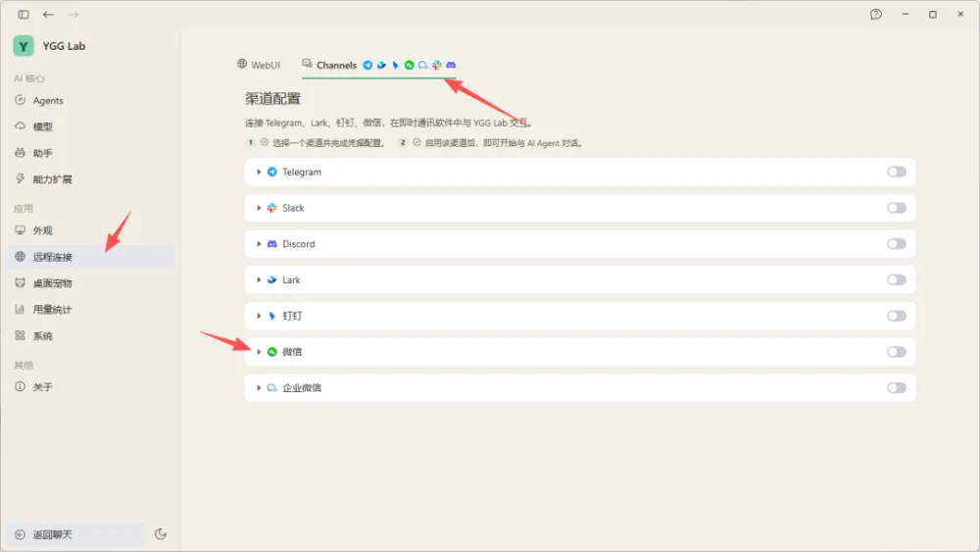Turn on the Lark channel toggle
This screenshot has height=552, width=980.
897,279
